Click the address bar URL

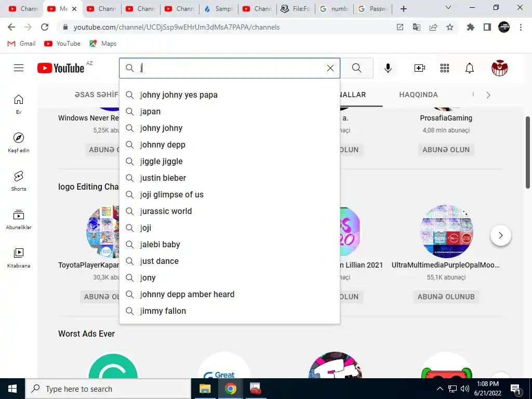point(177,27)
